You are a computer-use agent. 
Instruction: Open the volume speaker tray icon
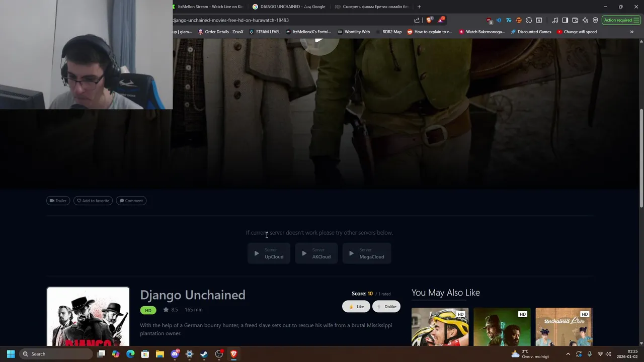click(608, 354)
